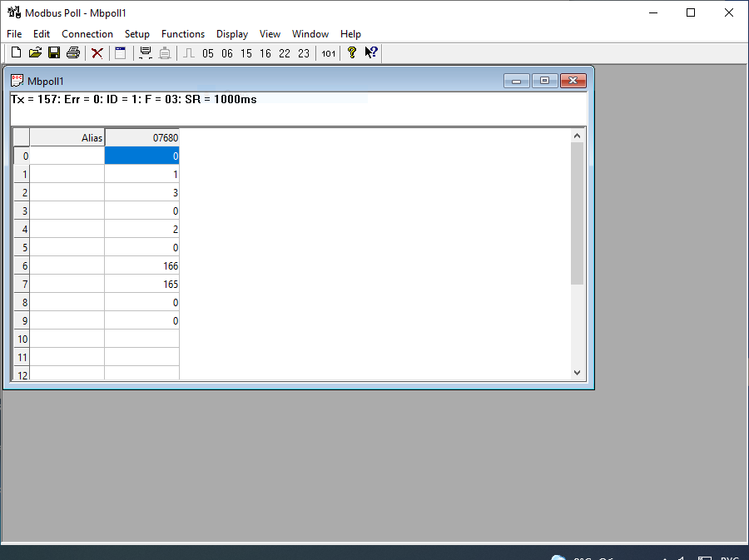Maximize the Mbpoll1 child window

click(x=544, y=81)
